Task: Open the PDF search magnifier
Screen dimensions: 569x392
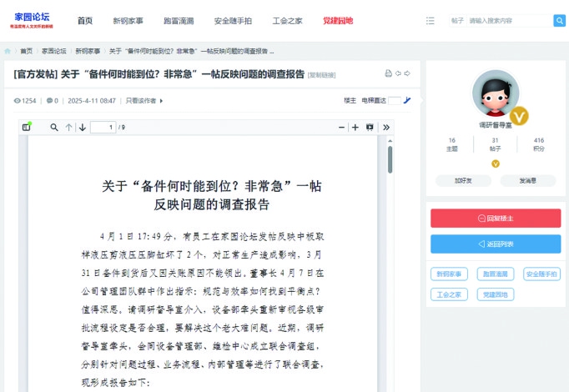Action: pyautogui.click(x=54, y=128)
